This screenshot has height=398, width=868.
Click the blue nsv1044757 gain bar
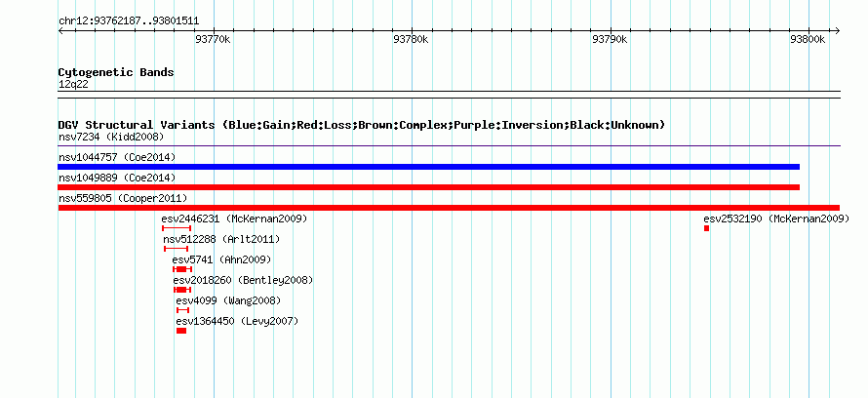coord(428,167)
